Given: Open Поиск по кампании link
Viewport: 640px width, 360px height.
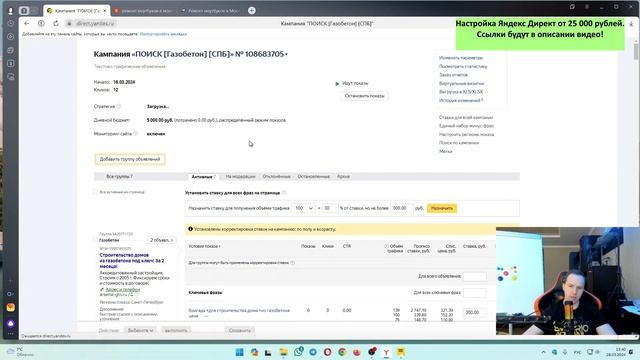Looking at the screenshot, I should 459,143.
